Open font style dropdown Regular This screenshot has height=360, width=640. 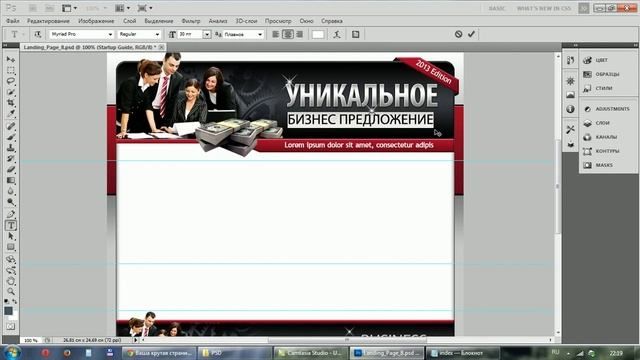pyautogui.click(x=139, y=34)
